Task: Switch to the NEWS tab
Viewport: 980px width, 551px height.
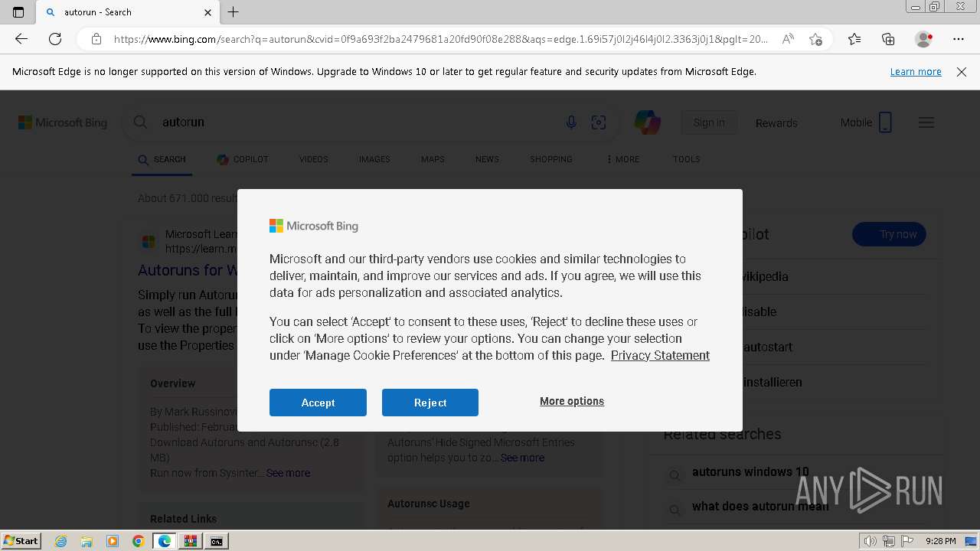Action: coord(487,159)
